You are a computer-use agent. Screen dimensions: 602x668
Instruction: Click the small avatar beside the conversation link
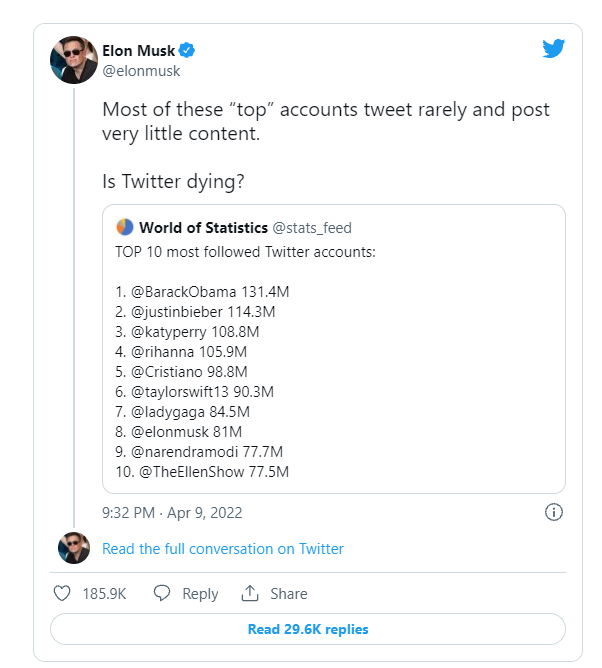(x=74, y=548)
